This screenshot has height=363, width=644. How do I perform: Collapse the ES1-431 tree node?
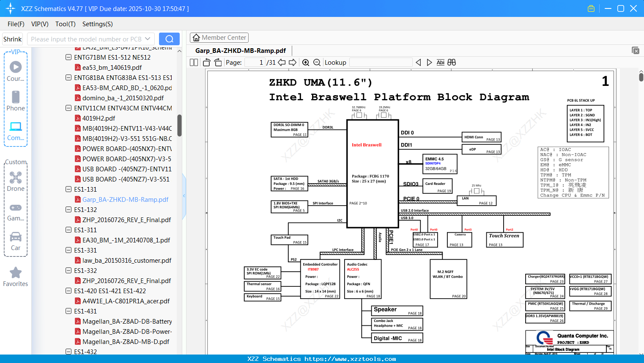(x=69, y=311)
